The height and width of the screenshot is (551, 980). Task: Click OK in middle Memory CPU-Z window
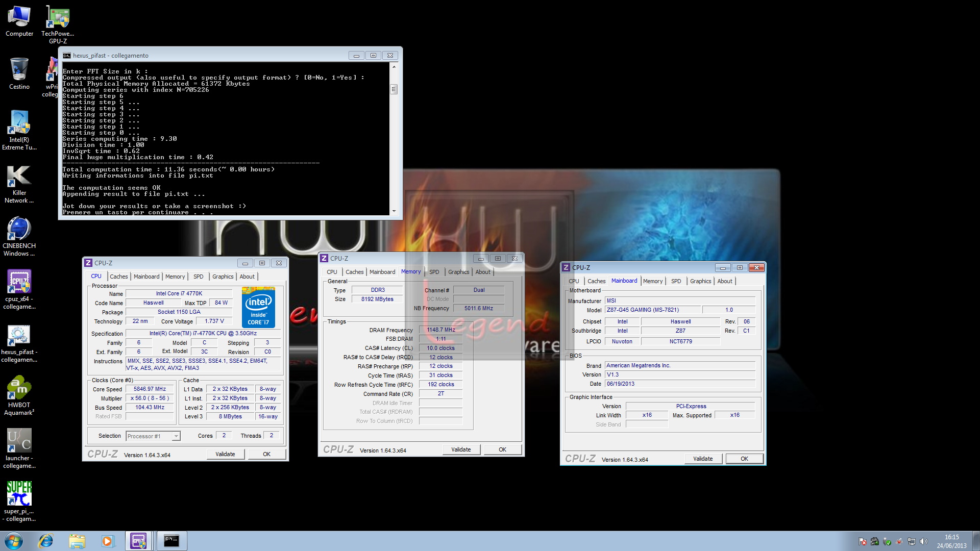click(x=503, y=449)
